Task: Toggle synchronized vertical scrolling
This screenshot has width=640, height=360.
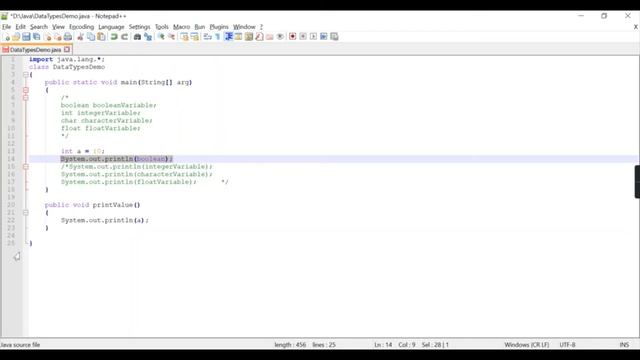Action: pos(184,37)
